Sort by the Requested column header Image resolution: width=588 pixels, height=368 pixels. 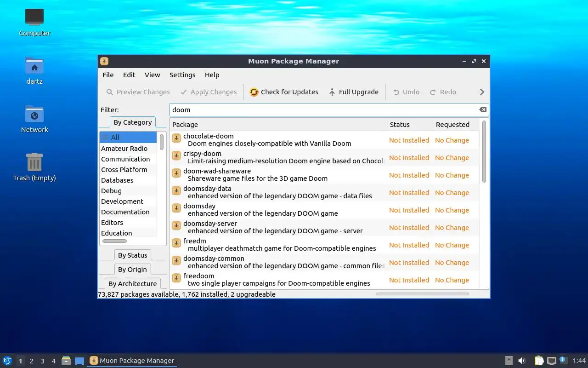[457, 125]
